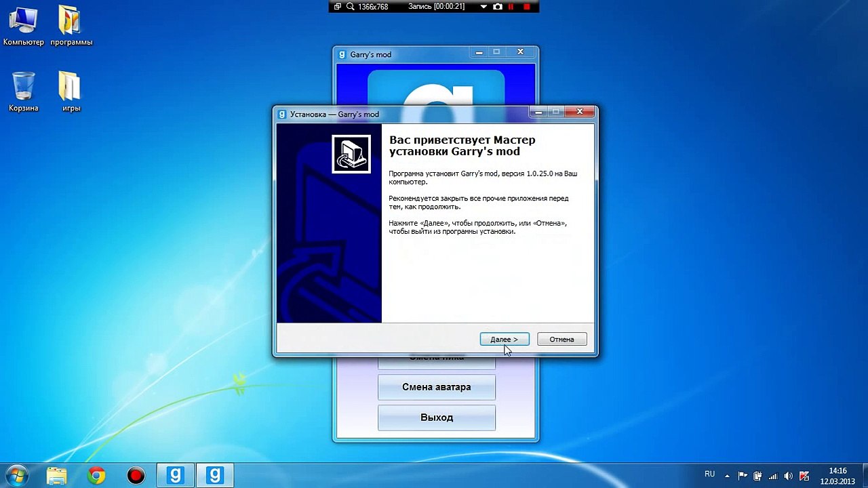Click Смена аватара in the Garry's mod launcher
This screenshot has height=488, width=868.
click(437, 387)
